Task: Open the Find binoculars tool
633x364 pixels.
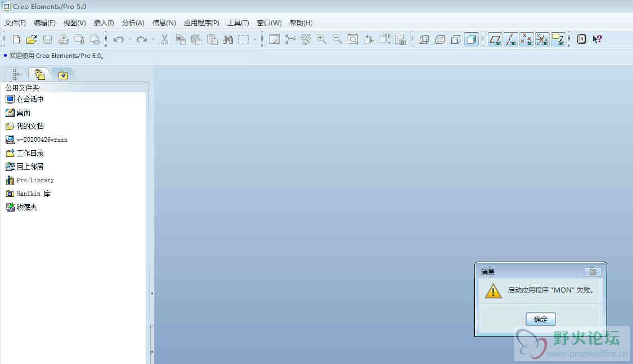Action: (x=228, y=39)
